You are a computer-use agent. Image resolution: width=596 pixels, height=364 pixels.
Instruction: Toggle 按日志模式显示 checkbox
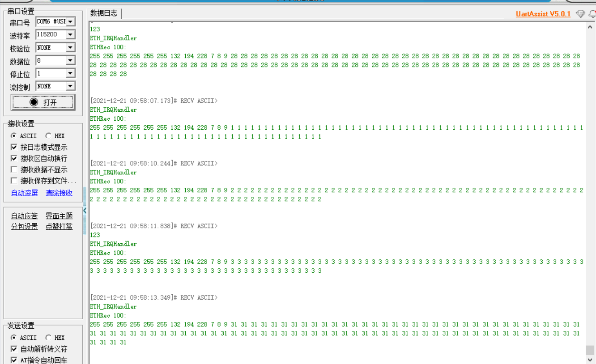pyautogui.click(x=14, y=147)
